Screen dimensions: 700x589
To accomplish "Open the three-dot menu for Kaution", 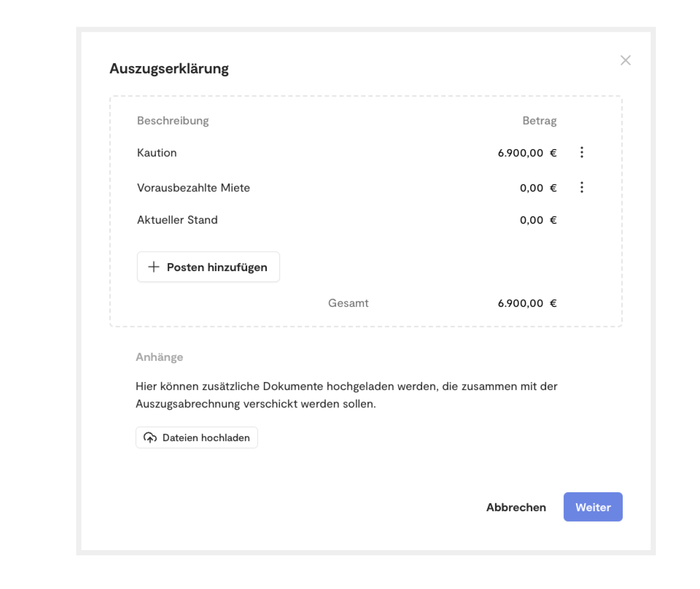I will [x=582, y=152].
